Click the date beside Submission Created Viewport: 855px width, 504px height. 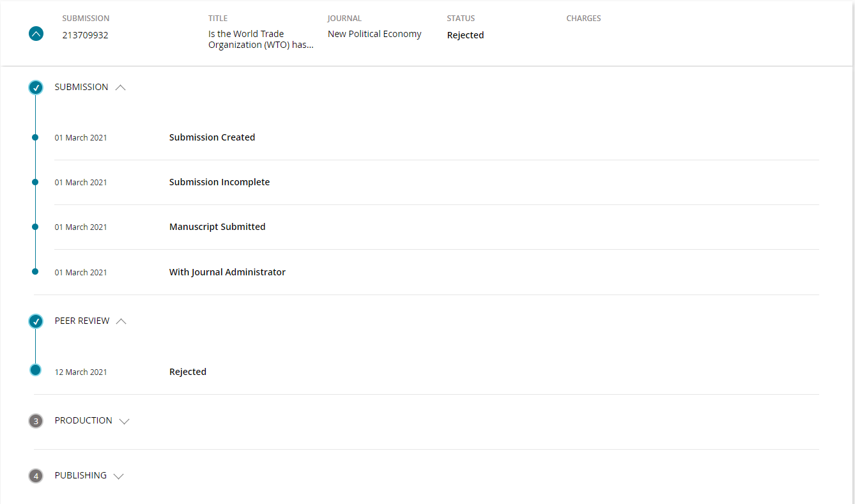81,138
